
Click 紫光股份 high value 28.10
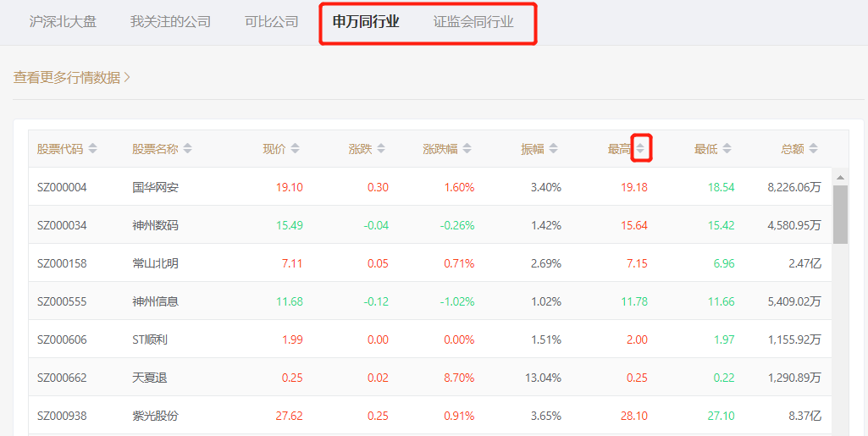point(633,416)
